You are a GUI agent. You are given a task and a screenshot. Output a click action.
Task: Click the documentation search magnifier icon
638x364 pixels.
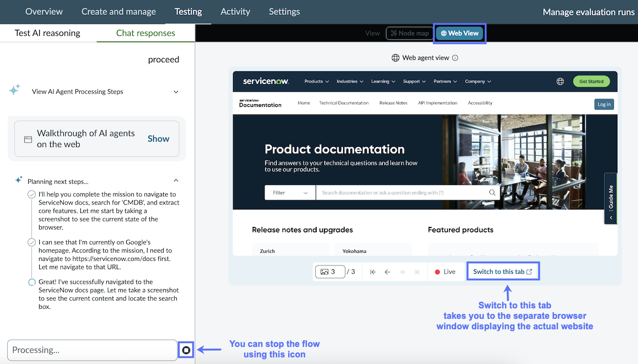[x=492, y=192]
